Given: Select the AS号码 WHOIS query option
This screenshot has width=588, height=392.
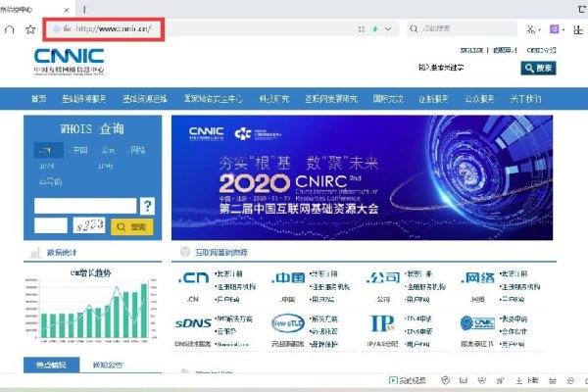Looking at the screenshot, I should coord(50,182).
